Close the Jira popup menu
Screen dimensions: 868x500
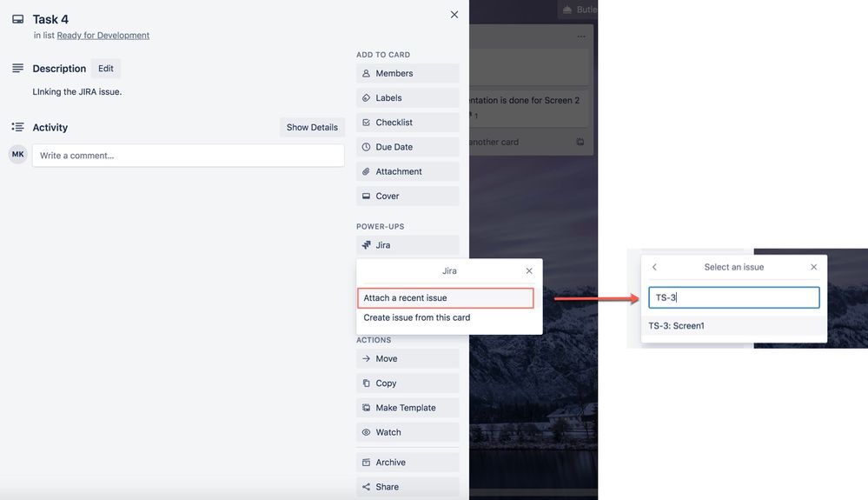[x=529, y=270]
